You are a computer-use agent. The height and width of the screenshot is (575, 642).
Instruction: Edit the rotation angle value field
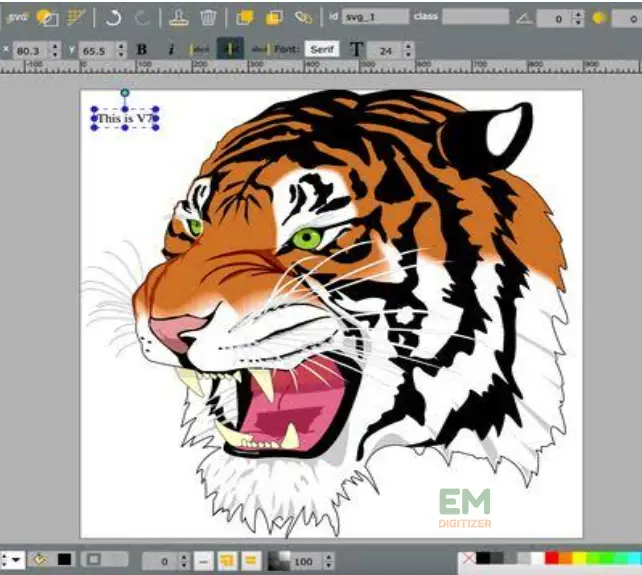tap(555, 18)
